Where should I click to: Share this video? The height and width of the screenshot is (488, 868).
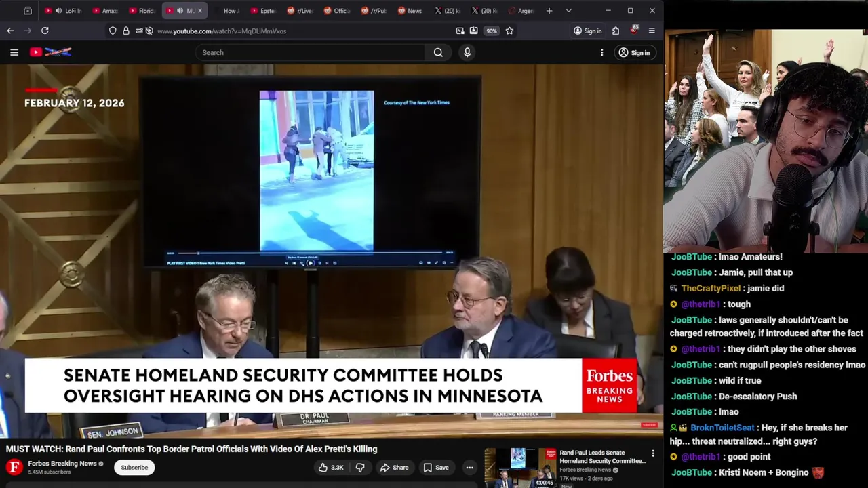[394, 467]
